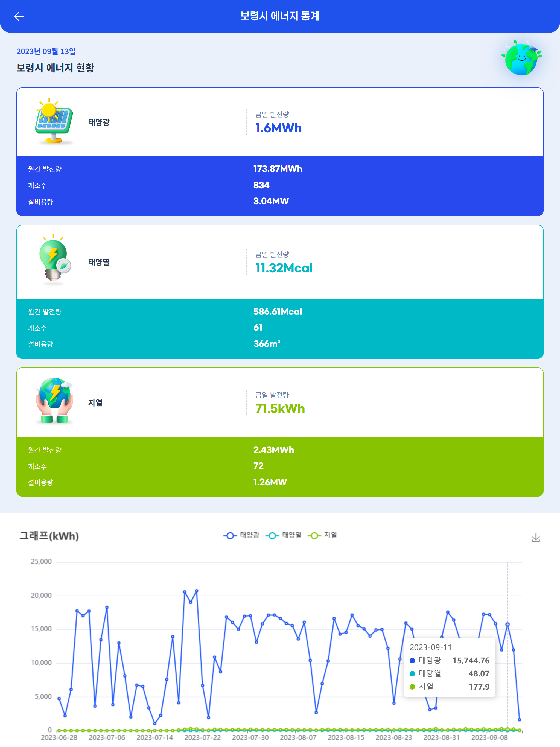This screenshot has height=747, width=560.
Task: Click the 48.07 태양열 tooltip value
Action: click(479, 674)
